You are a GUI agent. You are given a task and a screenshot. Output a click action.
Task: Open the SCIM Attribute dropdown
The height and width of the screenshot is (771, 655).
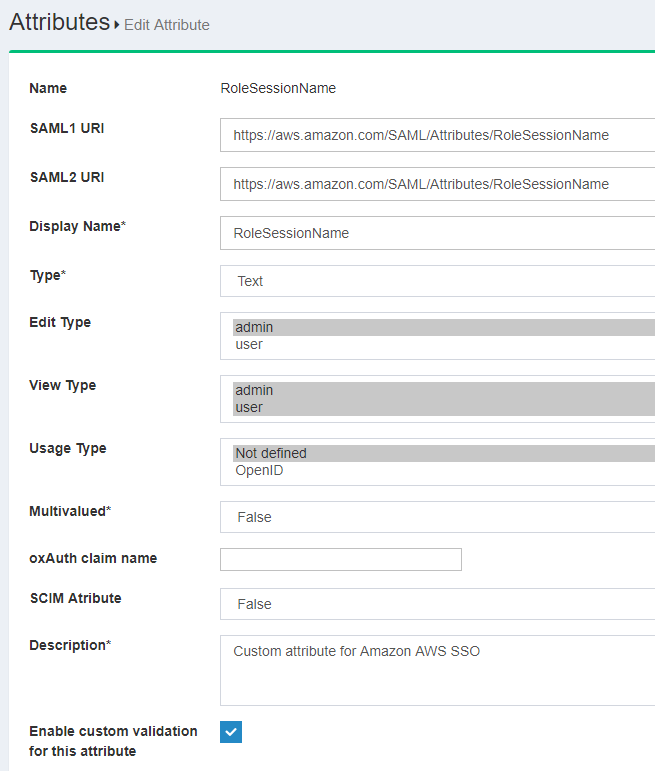pos(437,604)
